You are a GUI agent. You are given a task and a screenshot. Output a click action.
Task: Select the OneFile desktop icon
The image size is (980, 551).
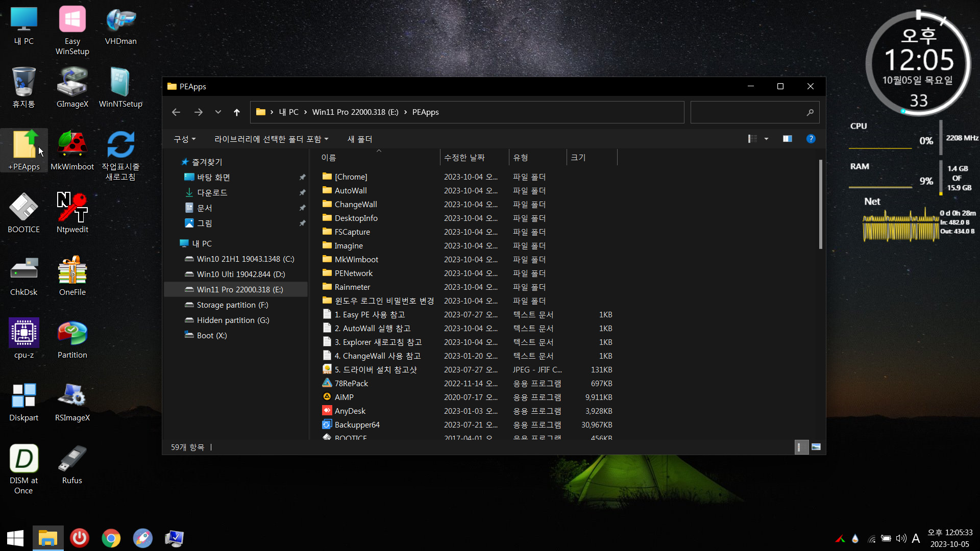[x=72, y=276]
